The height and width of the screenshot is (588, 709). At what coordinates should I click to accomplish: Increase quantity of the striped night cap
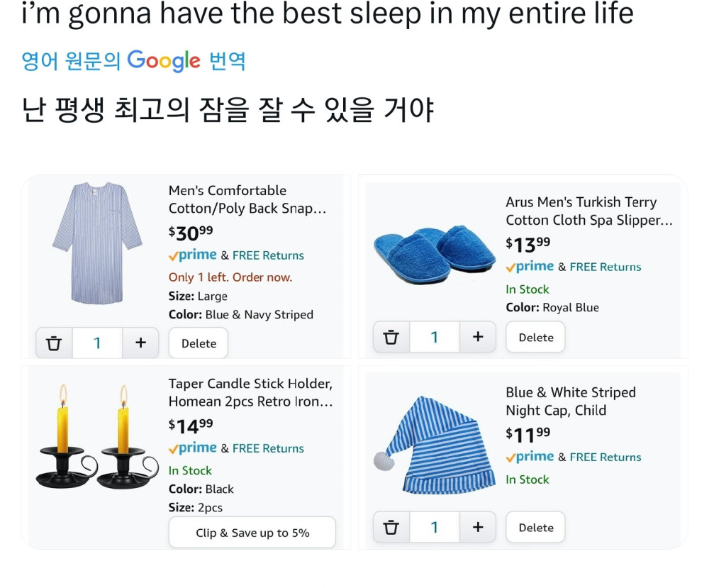click(x=478, y=528)
